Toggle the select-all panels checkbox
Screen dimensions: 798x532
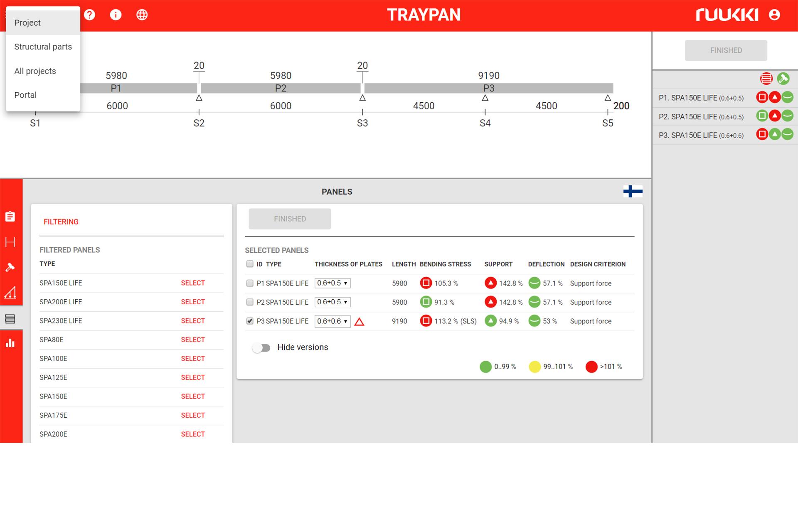[x=250, y=264]
